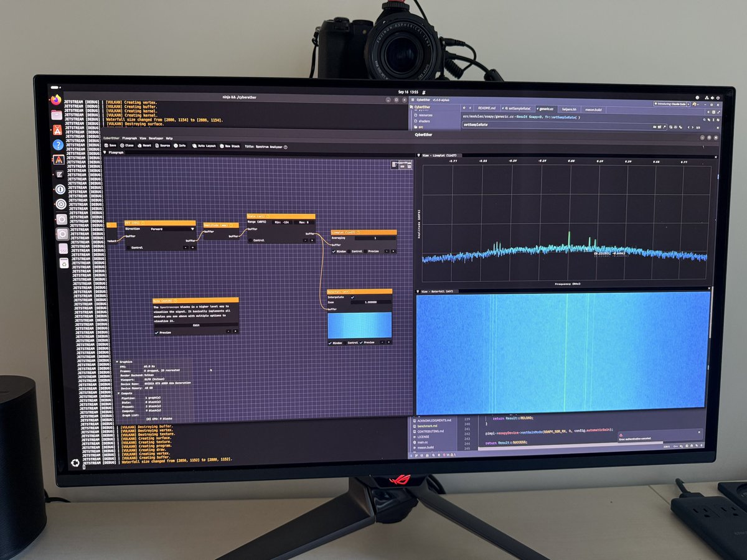The height and width of the screenshot is (560, 747).
Task: Click the flowgraph minimap in the corner
Action: coord(402,165)
